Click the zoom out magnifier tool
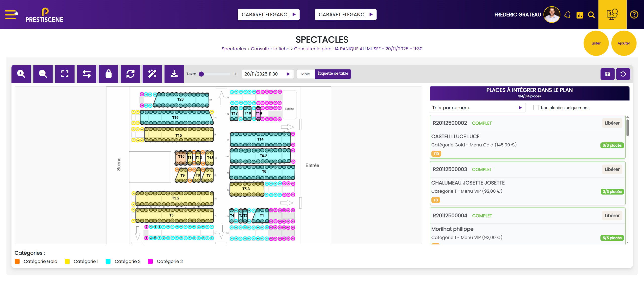Viewport: 644px width, 290px height. [x=43, y=74]
